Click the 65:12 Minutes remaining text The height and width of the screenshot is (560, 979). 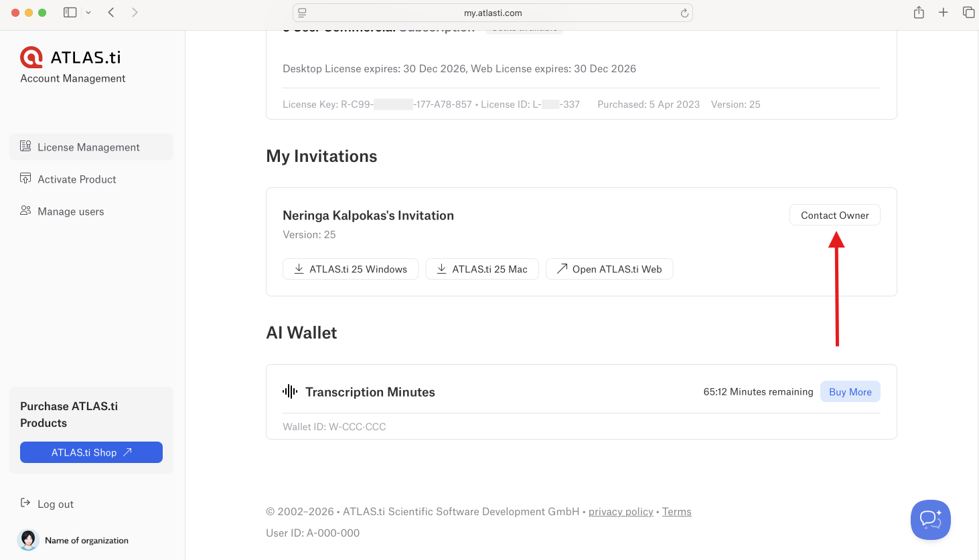click(758, 392)
